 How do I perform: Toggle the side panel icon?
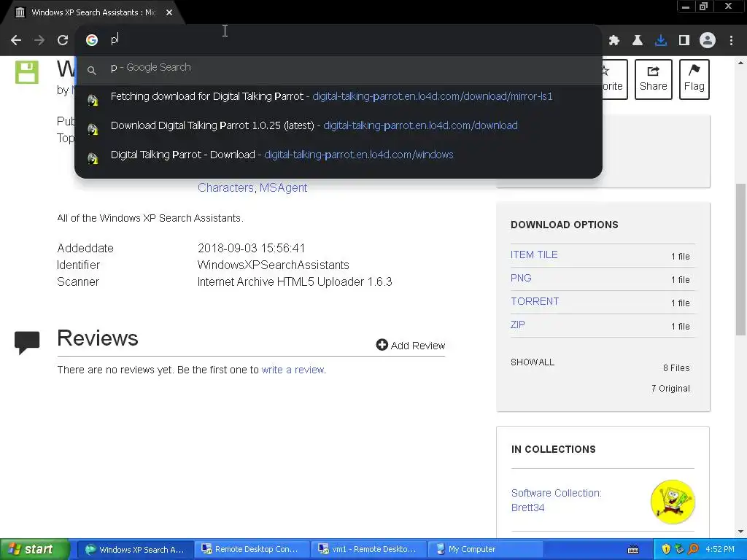click(684, 41)
